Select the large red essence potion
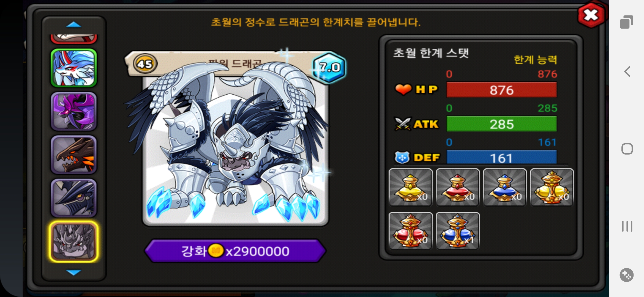The width and height of the screenshot is (644, 297). [411, 231]
